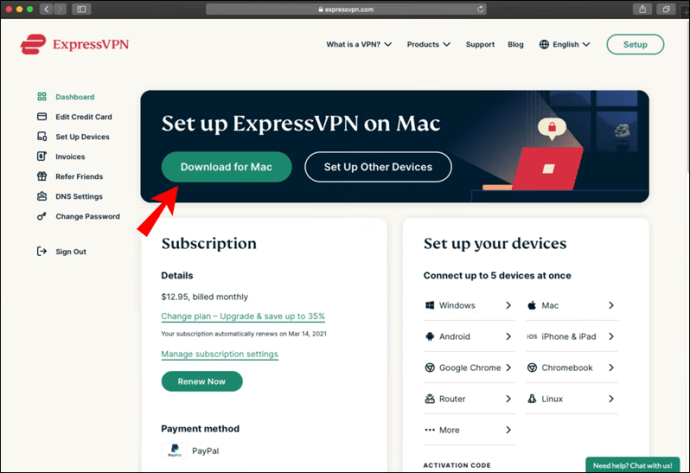The image size is (690, 473).
Task: Expand the Windows device setup row
Action: point(468,305)
